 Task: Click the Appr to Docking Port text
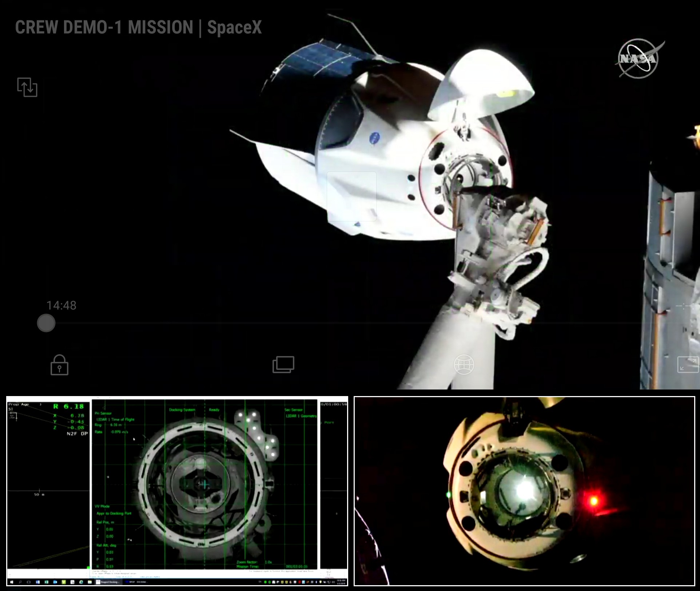(114, 514)
